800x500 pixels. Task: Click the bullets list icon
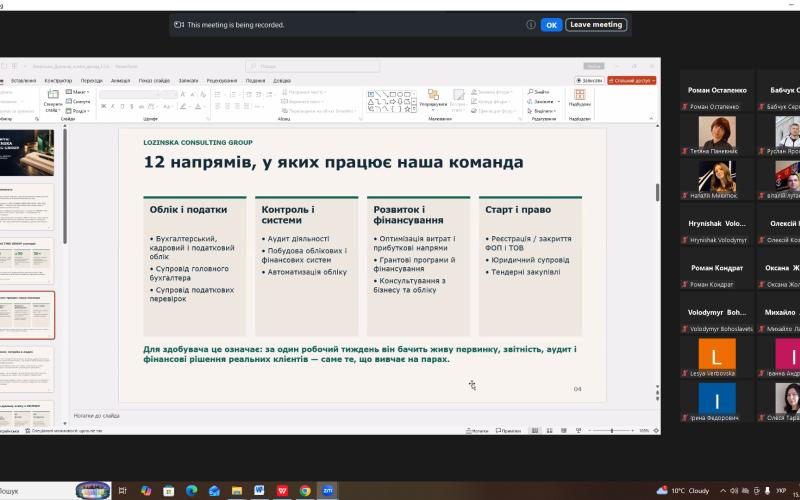pos(219,94)
